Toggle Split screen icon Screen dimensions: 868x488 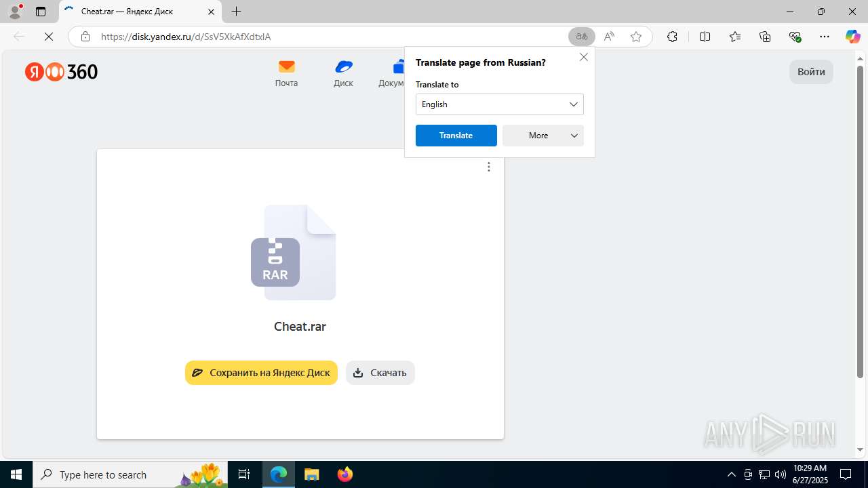[705, 37]
